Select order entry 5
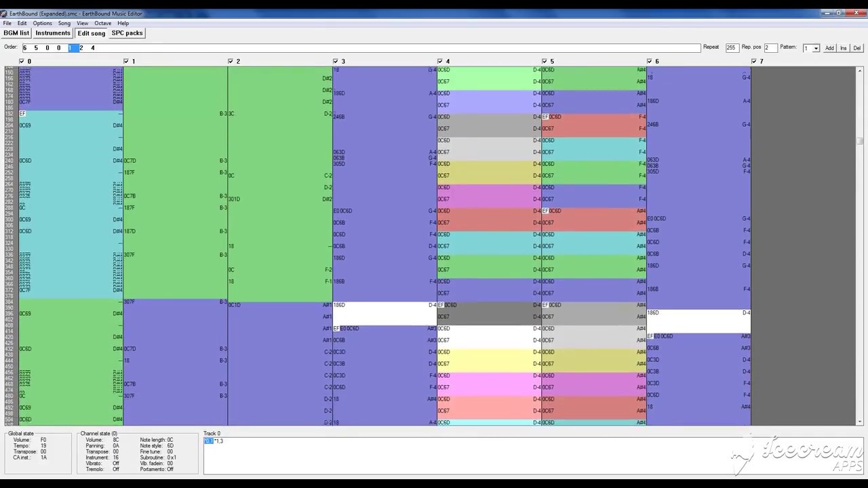Screen dimensions: 868x488 click(x=36, y=48)
